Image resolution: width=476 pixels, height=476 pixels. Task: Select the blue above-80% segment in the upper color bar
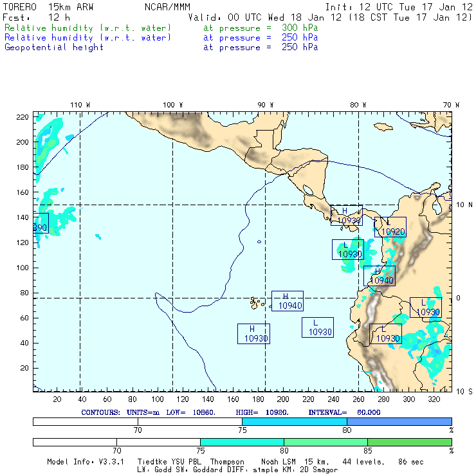[x=399, y=421]
